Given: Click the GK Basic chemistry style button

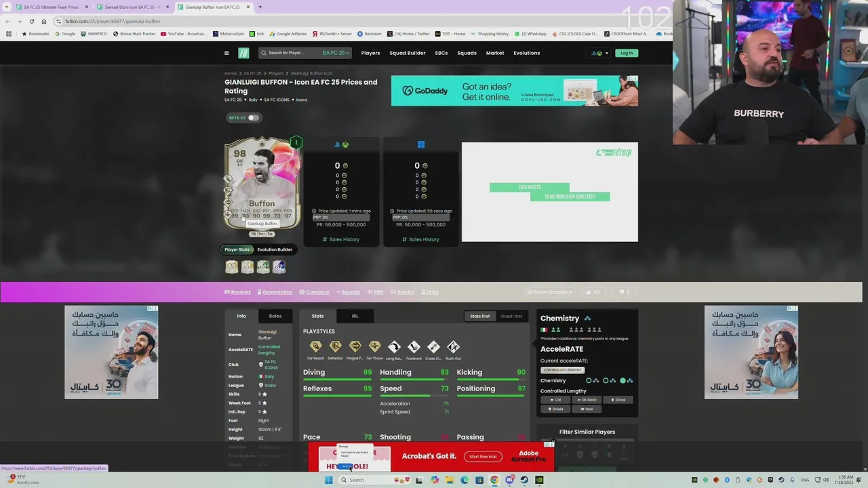Looking at the screenshot, I should click(x=587, y=400).
